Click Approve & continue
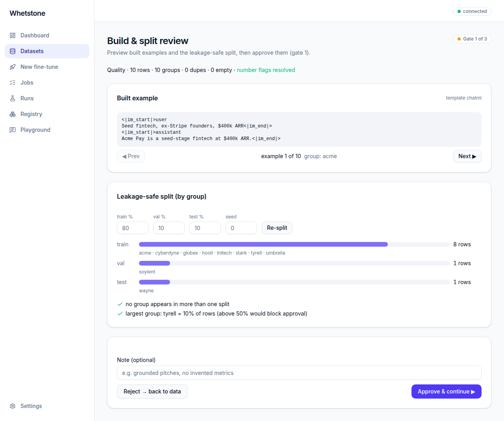The width and height of the screenshot is (504, 421). tap(447, 391)
